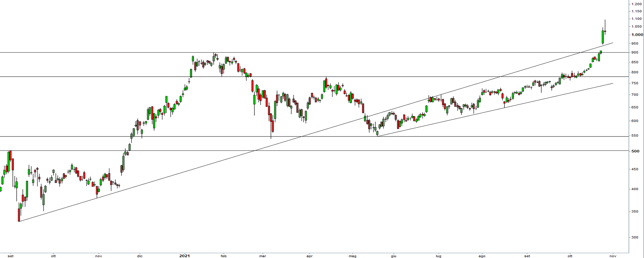Click the tall green breakout candle near 1.000

[x=603, y=37]
